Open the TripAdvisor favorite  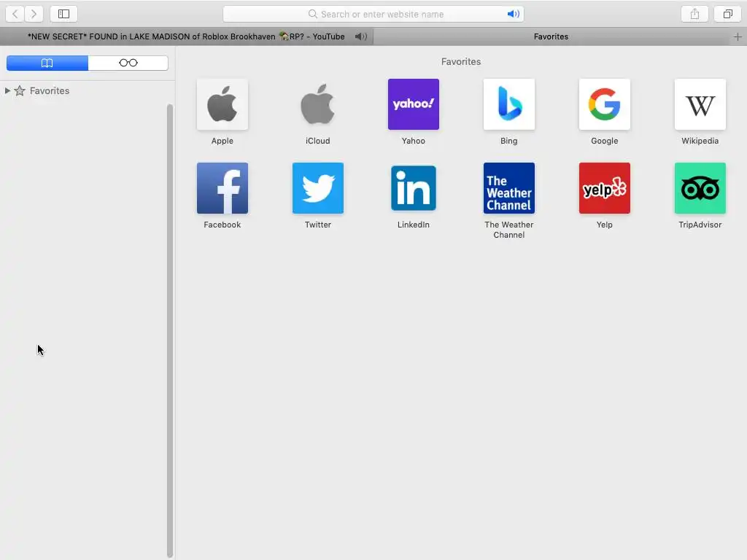point(700,188)
